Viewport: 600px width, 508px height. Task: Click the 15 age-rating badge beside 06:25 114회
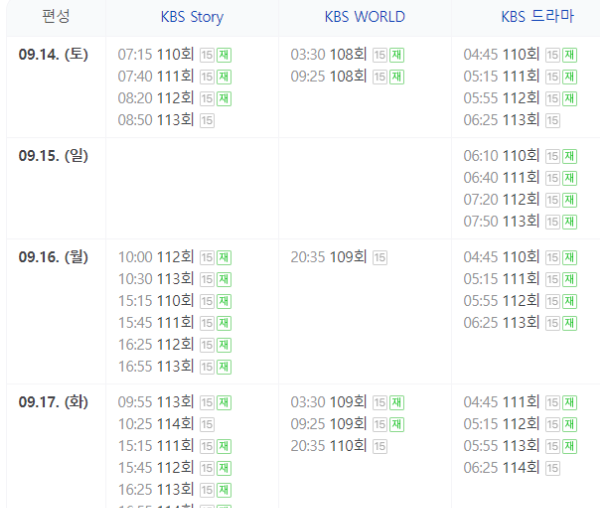point(553,468)
